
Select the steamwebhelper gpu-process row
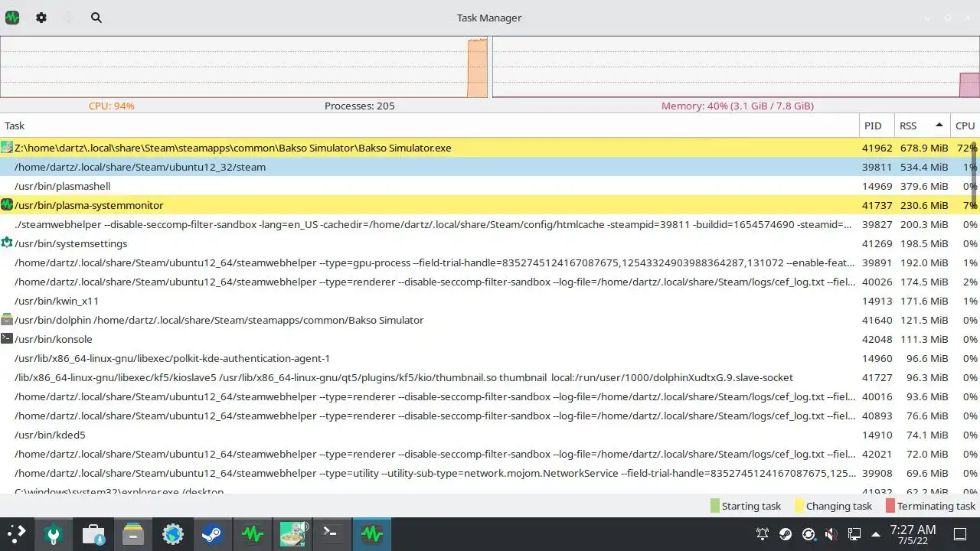pos(490,262)
